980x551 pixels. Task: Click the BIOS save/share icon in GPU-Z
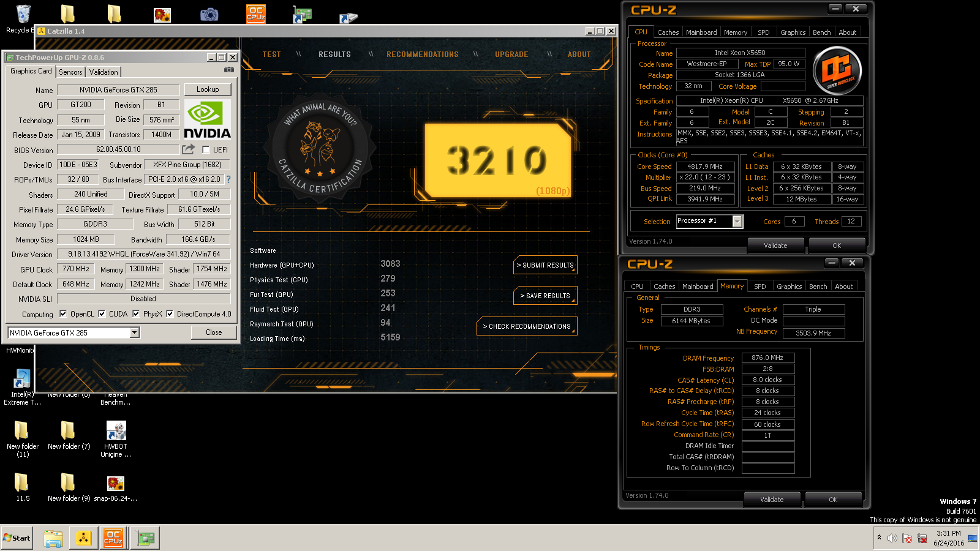coord(188,149)
